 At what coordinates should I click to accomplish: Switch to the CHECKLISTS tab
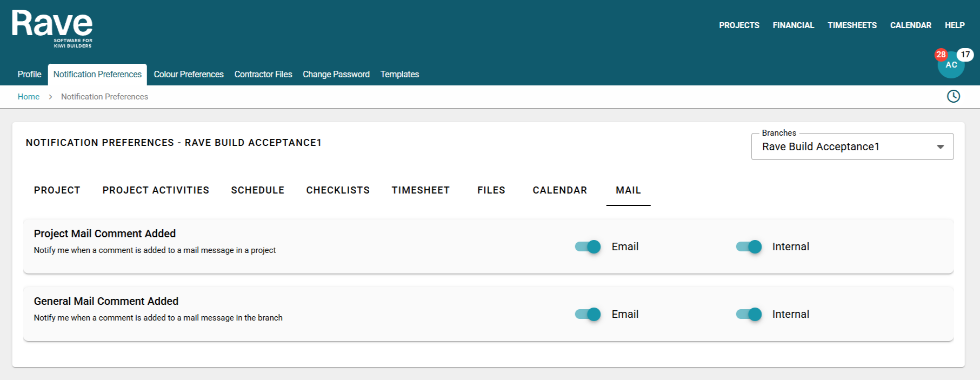click(x=338, y=190)
